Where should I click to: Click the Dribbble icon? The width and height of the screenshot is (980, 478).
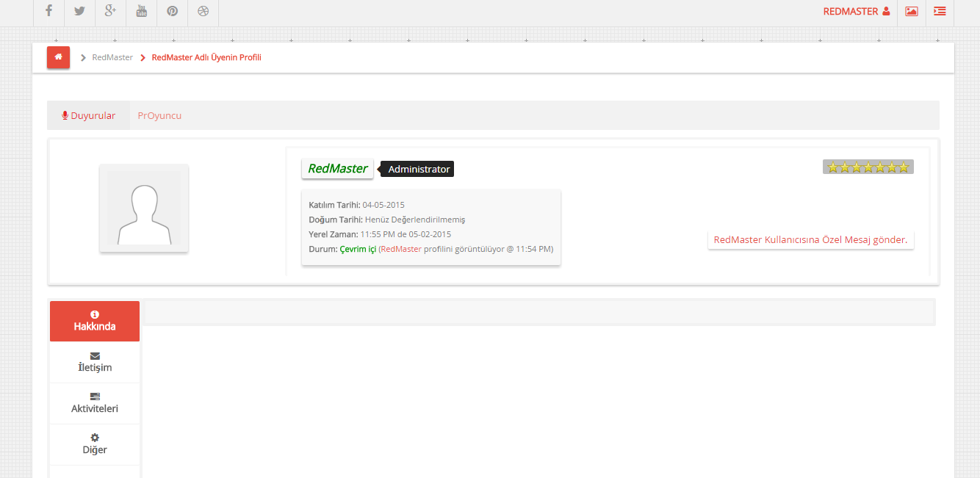tap(203, 11)
